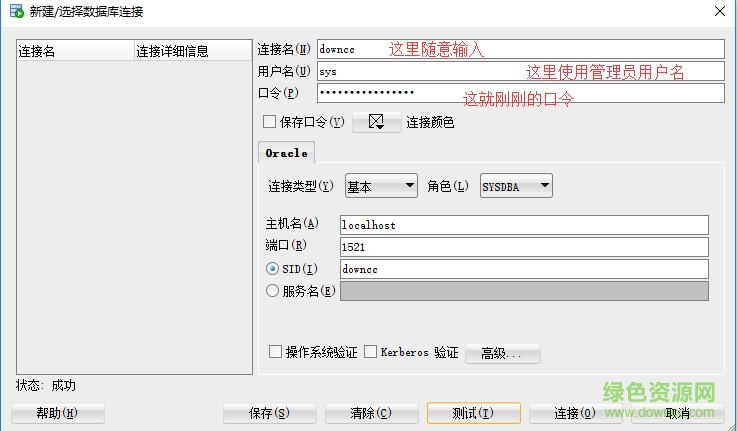Tick the 操作系统验证 checkbox
The width and height of the screenshot is (738, 431).
(x=275, y=351)
